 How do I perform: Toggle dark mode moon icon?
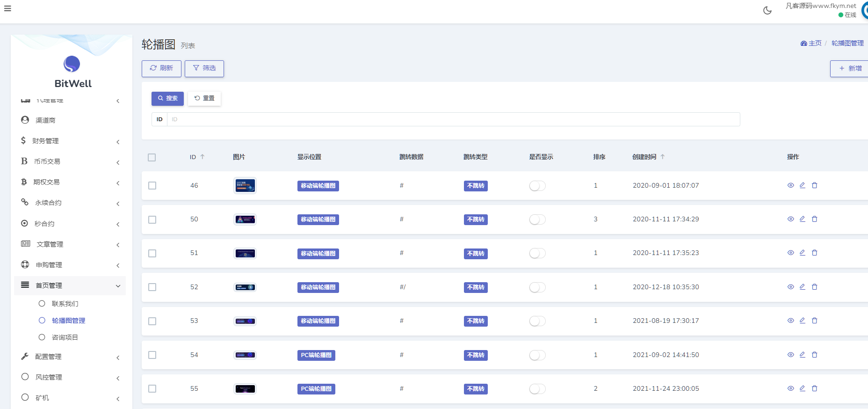point(767,10)
